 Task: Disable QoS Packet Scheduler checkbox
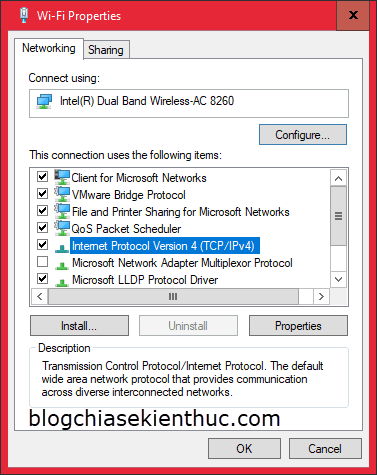pyautogui.click(x=42, y=228)
